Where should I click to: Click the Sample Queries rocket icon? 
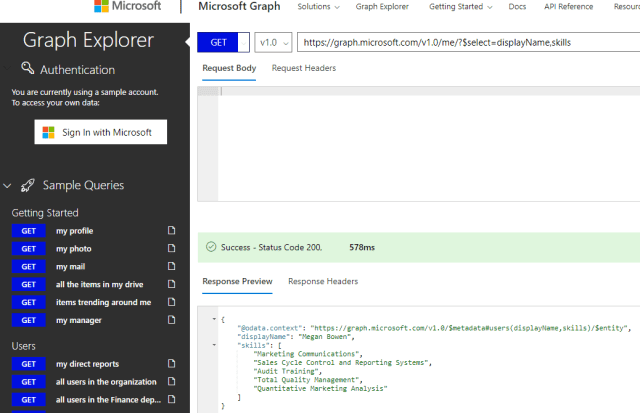28,185
